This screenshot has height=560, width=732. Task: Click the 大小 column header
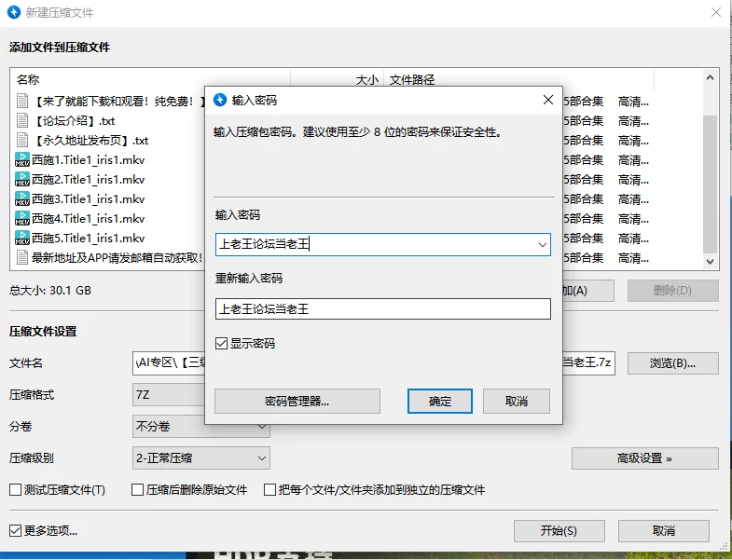367,80
